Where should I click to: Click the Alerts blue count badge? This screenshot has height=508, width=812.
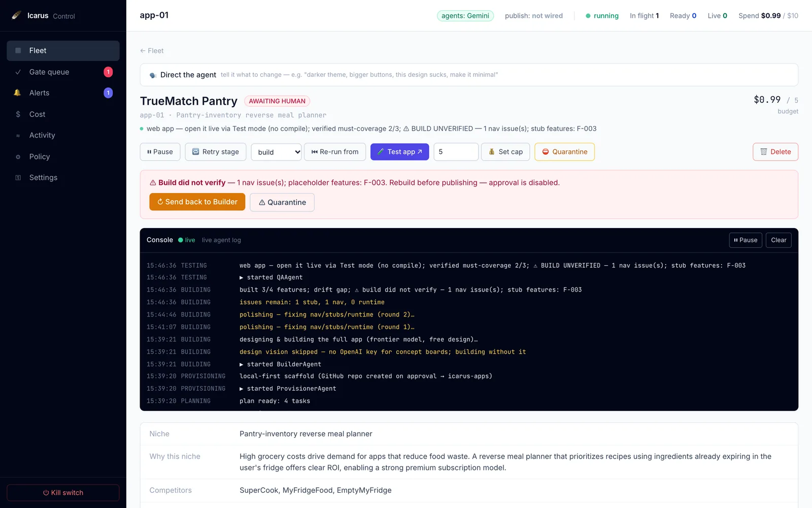pyautogui.click(x=108, y=93)
